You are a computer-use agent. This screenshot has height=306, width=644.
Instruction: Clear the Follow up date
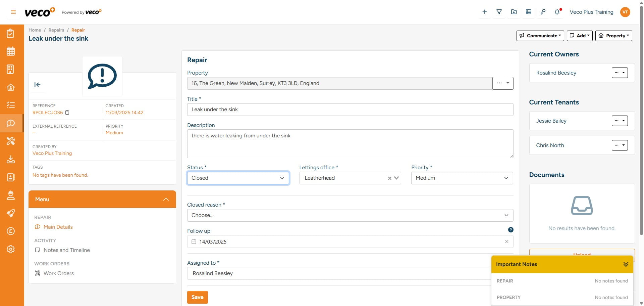tap(506, 242)
